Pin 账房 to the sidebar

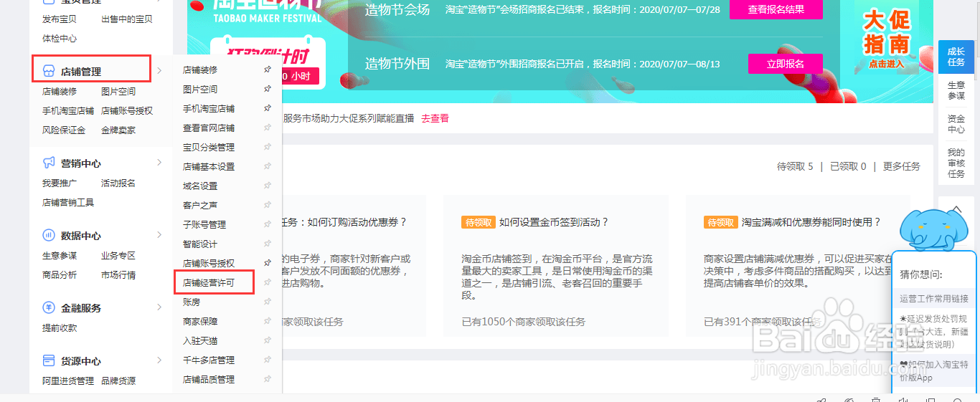pos(268,302)
